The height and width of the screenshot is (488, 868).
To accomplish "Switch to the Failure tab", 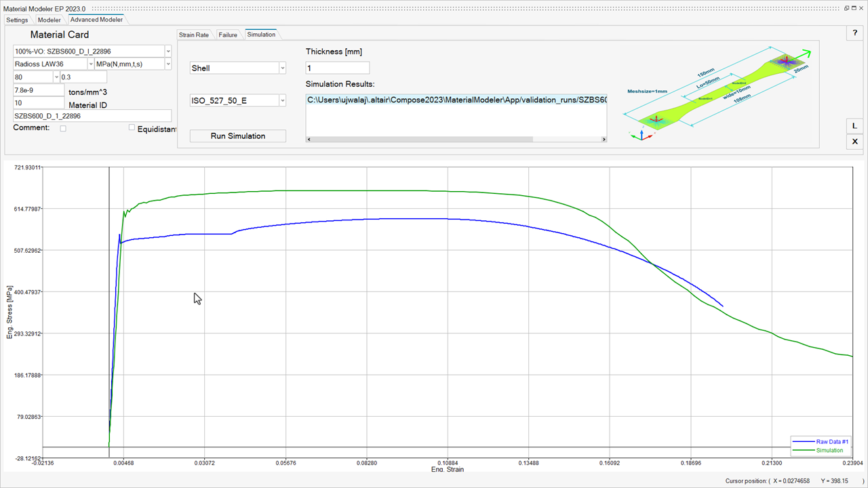I will pos(228,35).
